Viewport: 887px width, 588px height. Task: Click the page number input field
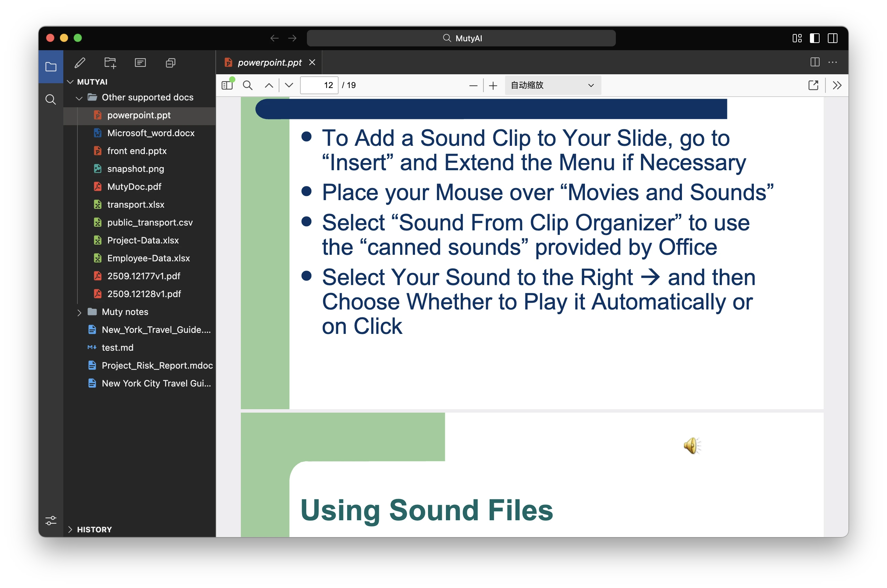tap(319, 85)
